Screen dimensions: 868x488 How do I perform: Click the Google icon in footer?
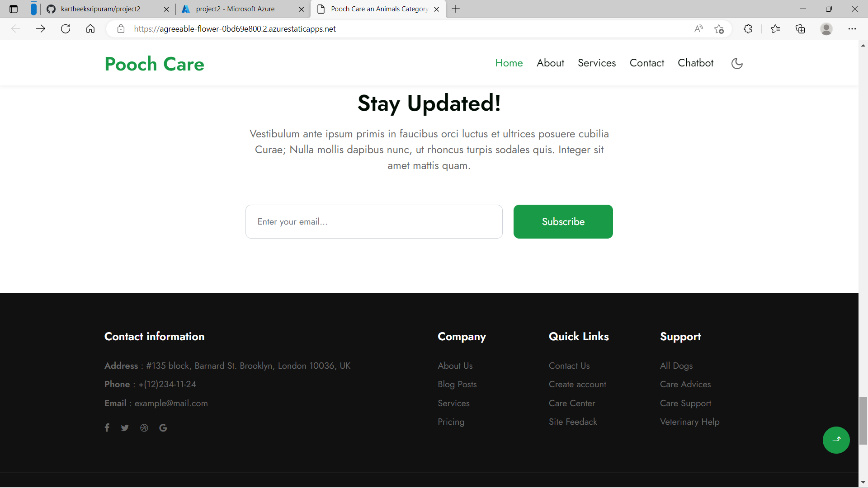(x=163, y=428)
